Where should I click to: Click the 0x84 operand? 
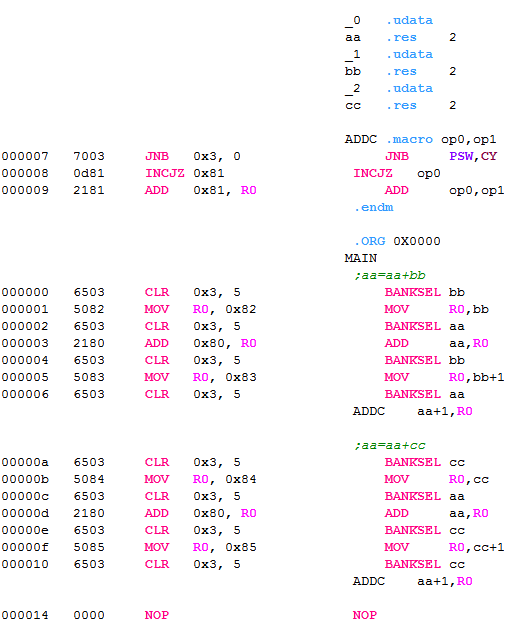tap(241, 479)
